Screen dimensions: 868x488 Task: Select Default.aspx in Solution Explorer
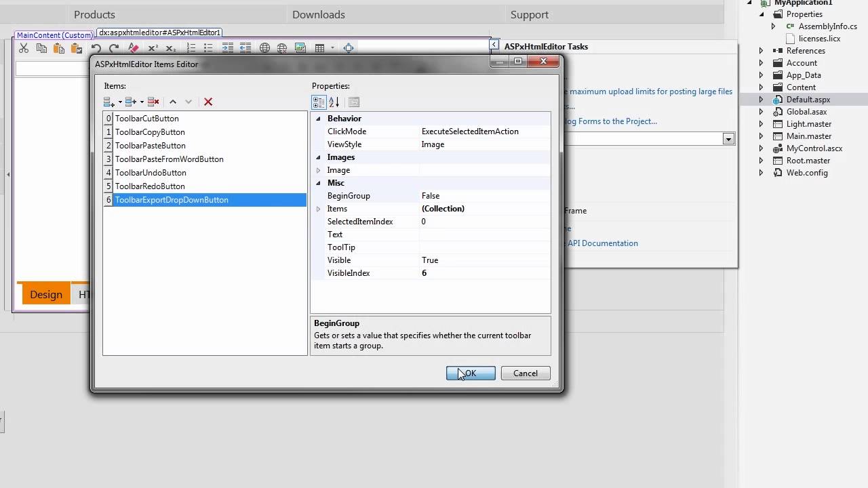click(808, 100)
